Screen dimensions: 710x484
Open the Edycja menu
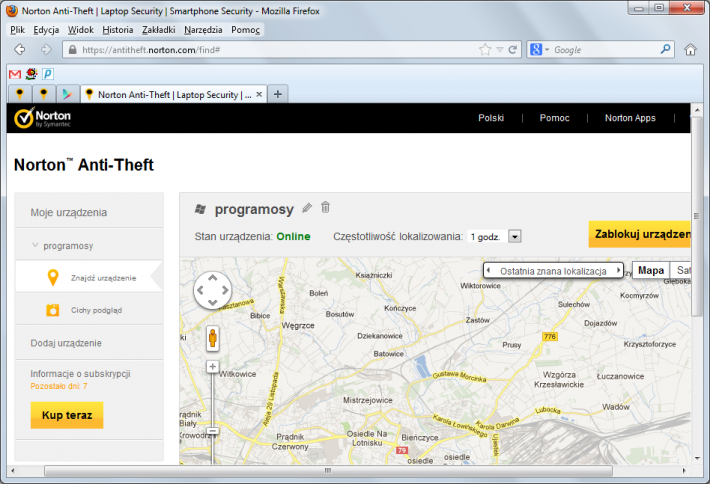[x=46, y=30]
